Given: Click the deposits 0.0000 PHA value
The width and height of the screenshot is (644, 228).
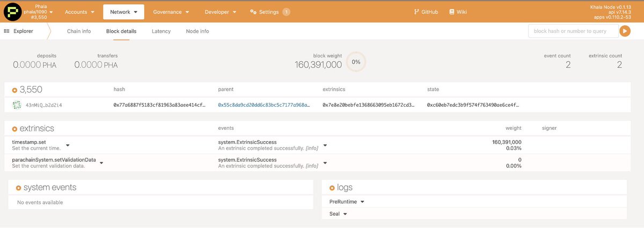Looking at the screenshot, I should coord(34,65).
